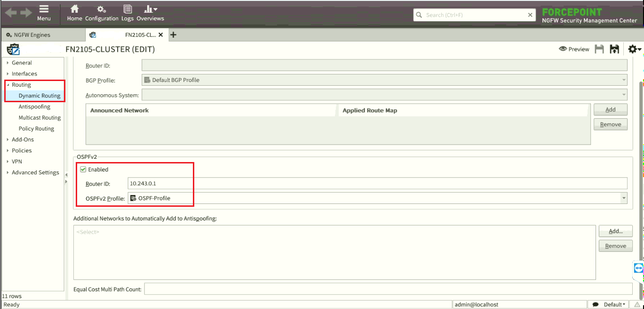Click the Preview eye button
This screenshot has width=644, height=309.
click(x=574, y=49)
